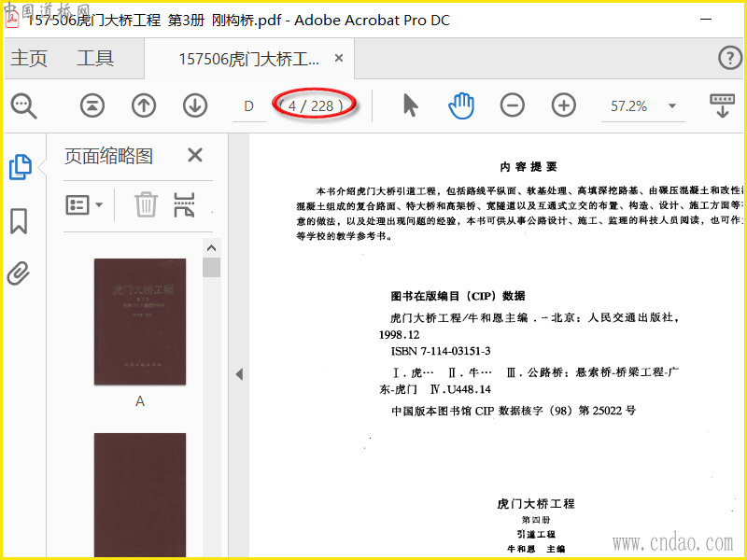Viewport: 747px width, 560px height.
Task: Click the thumbnail panel scroll up arrow
Action: coord(212,248)
